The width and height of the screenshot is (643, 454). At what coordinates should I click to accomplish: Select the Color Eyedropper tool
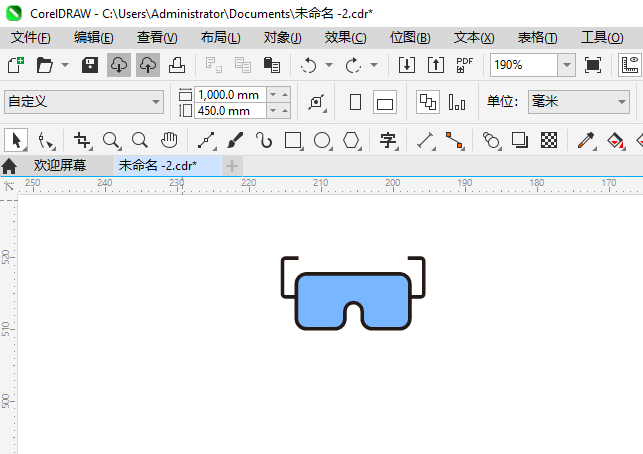coord(586,140)
